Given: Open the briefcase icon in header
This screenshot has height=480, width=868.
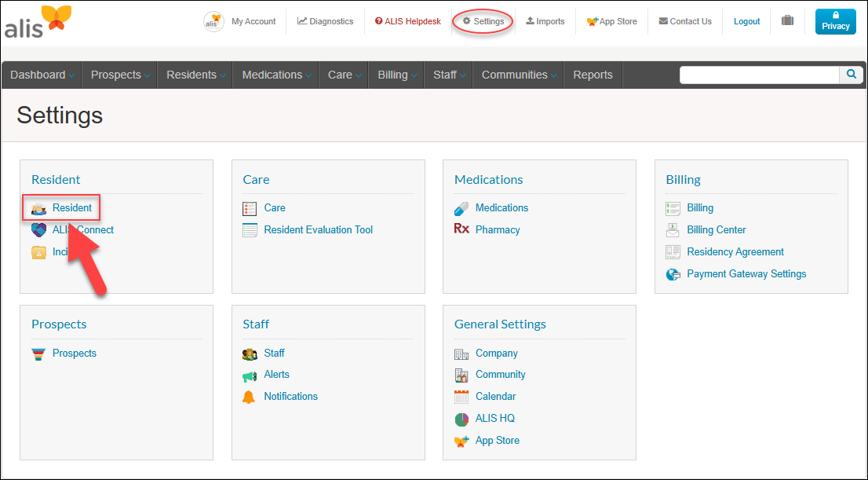Looking at the screenshot, I should point(787,21).
